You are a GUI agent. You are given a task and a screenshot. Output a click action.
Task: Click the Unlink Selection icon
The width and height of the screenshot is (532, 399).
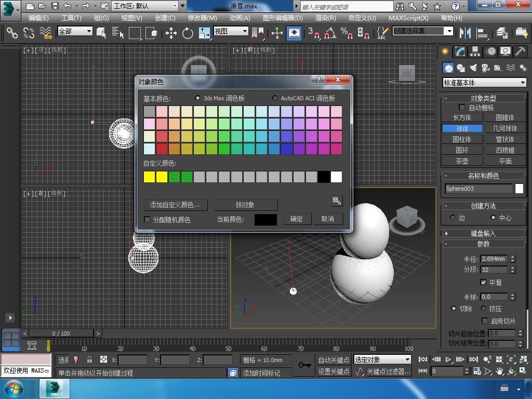[x=29, y=33]
